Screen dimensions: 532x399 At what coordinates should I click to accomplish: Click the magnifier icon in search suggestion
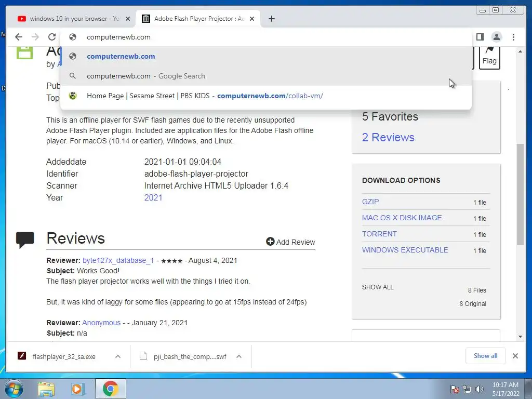click(x=72, y=76)
